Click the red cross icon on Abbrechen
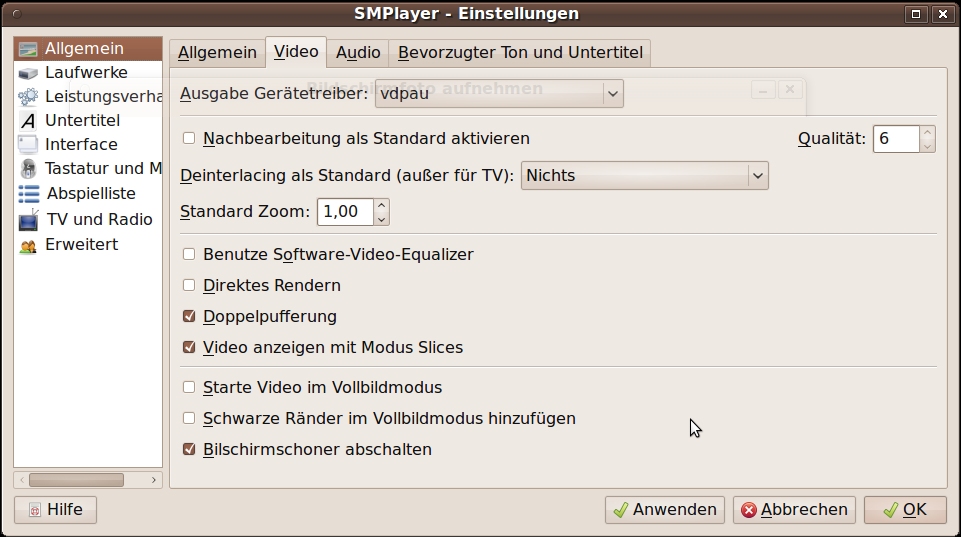The height and width of the screenshot is (537, 961). (748, 510)
